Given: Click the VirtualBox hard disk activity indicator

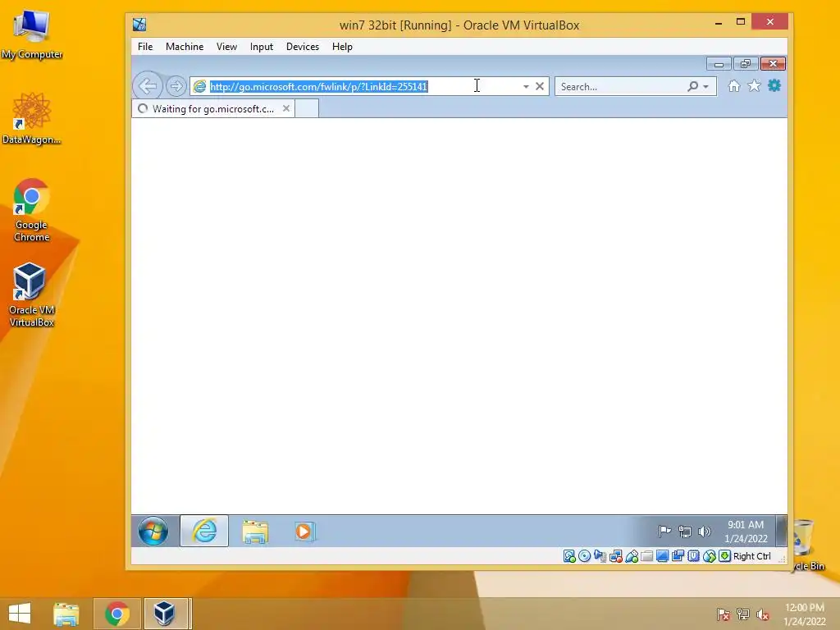Looking at the screenshot, I should click(x=569, y=556).
